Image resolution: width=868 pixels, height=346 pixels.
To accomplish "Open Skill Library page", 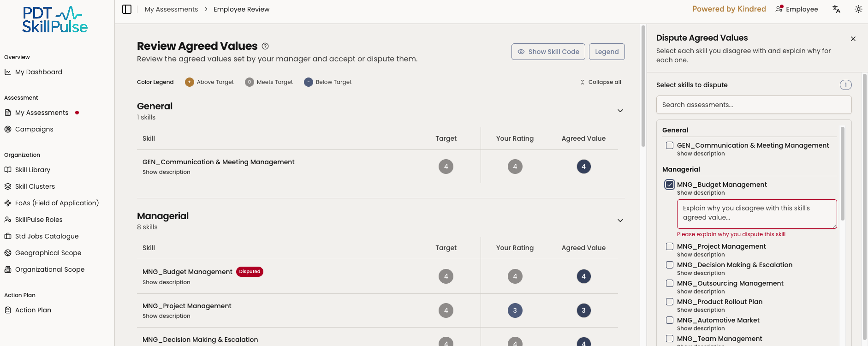I will [x=33, y=170].
